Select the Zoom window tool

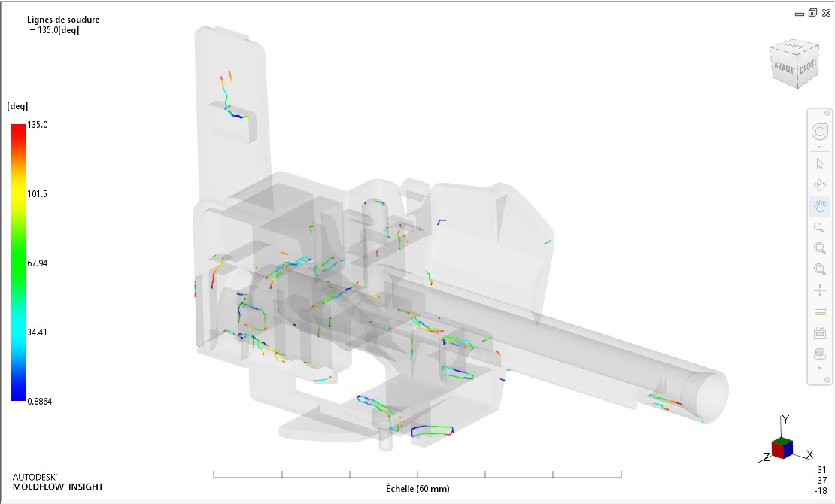[x=819, y=248]
